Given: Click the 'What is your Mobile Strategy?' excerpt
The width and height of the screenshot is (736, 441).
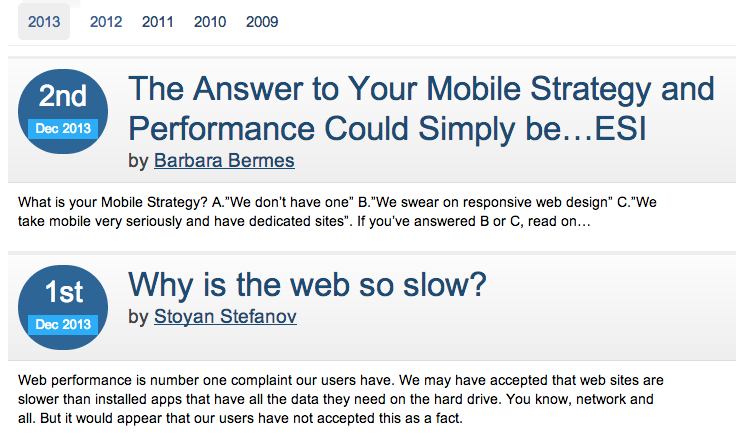Looking at the screenshot, I should (x=337, y=212).
